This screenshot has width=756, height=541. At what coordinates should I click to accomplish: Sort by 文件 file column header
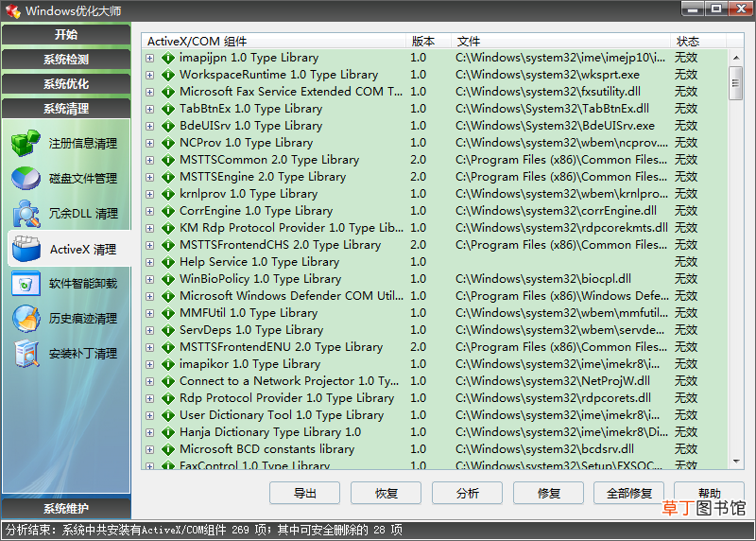560,41
